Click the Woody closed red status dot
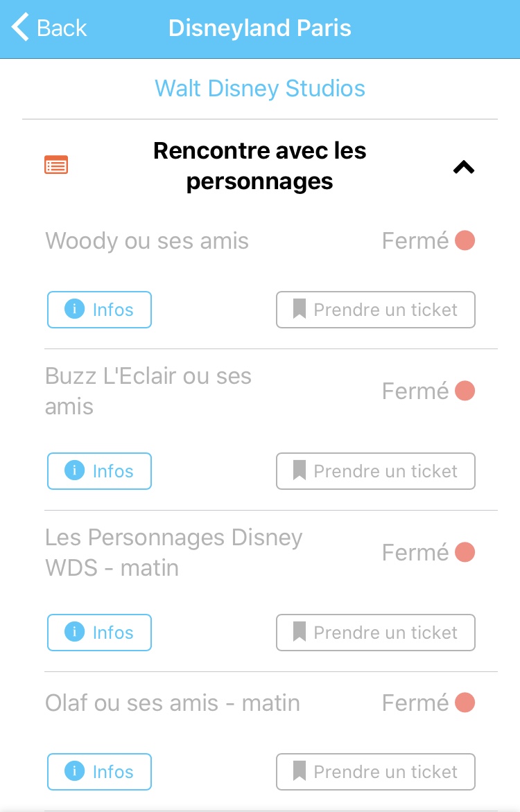 [465, 241]
